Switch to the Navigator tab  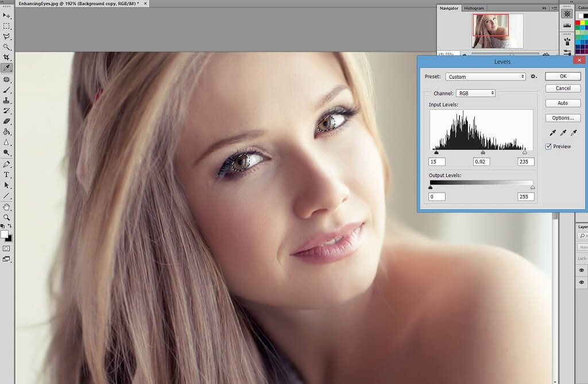(x=449, y=8)
